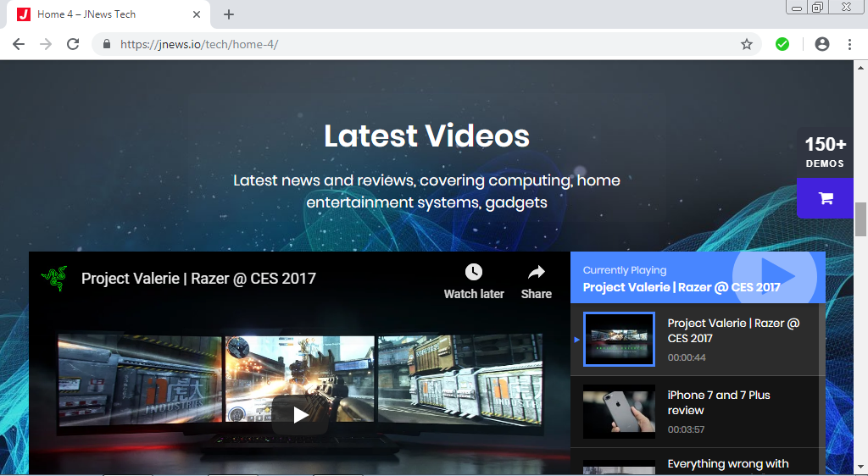Click the Watch later clock icon

[474, 272]
